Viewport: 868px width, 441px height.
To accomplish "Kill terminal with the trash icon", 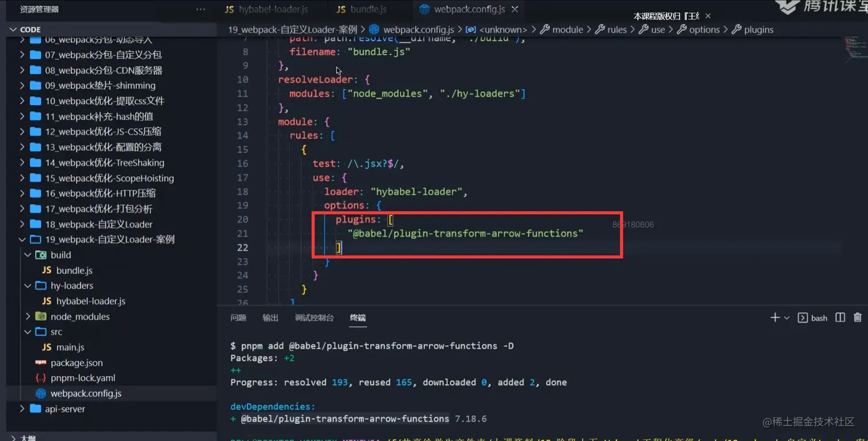I will tap(858, 318).
